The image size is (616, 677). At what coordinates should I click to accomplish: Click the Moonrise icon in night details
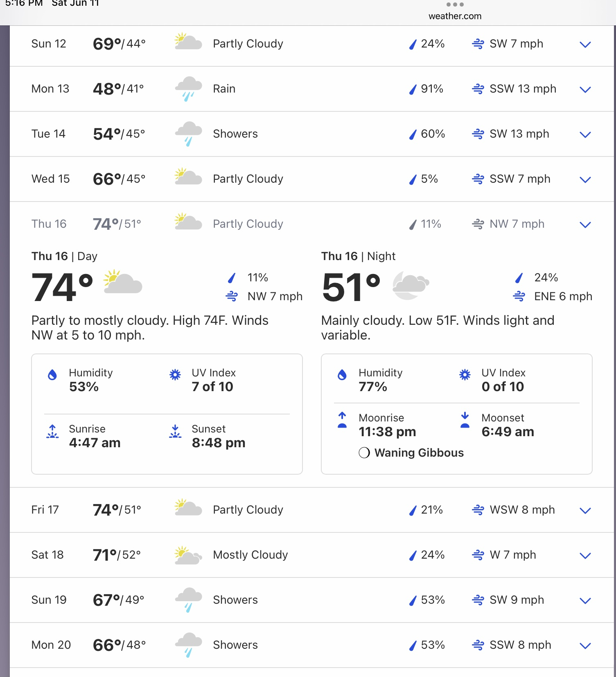pyautogui.click(x=342, y=420)
